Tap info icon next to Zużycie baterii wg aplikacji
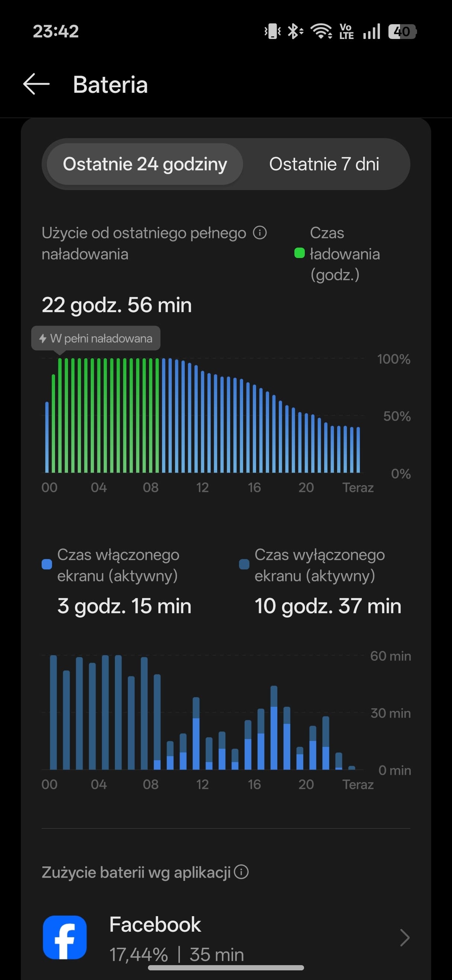This screenshot has height=980, width=452. coord(241,872)
